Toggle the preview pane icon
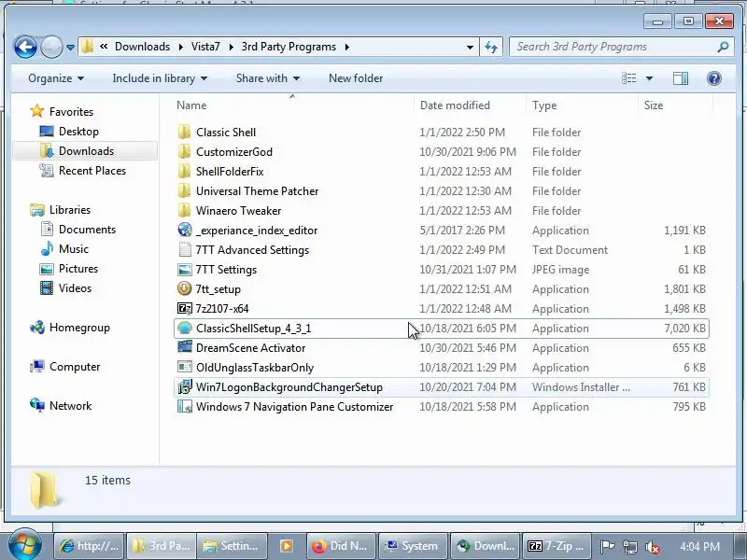 click(x=681, y=78)
